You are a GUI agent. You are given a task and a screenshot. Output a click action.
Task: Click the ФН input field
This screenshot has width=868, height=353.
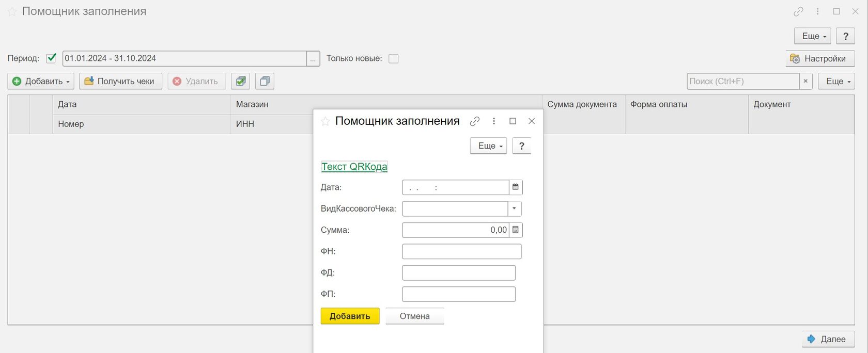pyautogui.click(x=461, y=251)
